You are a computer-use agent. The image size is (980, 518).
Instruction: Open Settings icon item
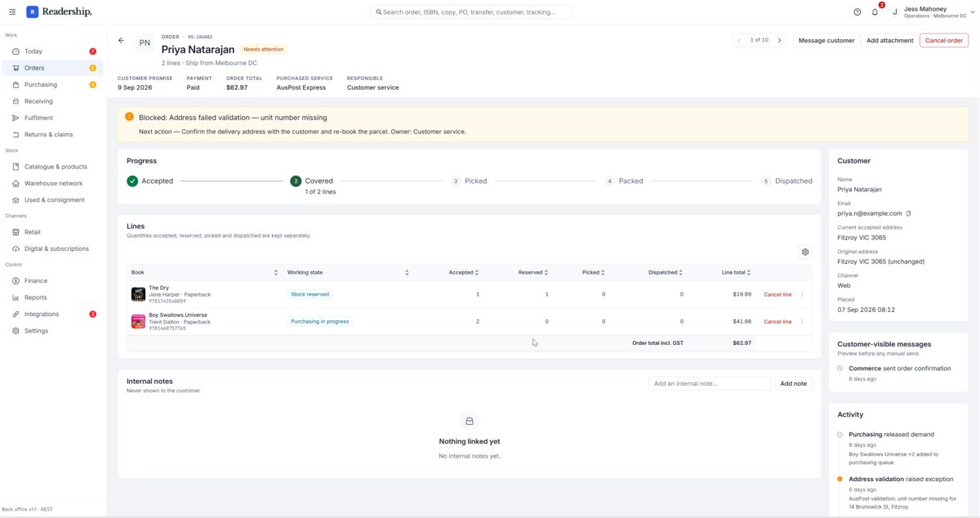[52, 331]
